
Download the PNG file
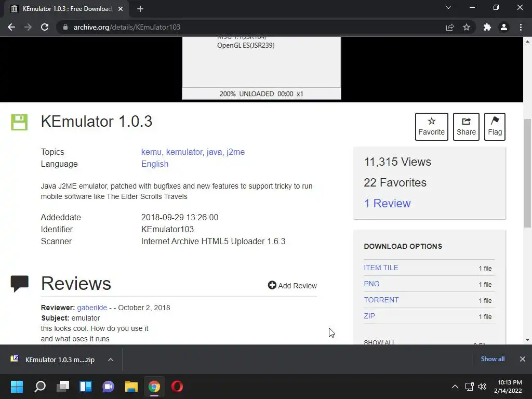point(371,284)
